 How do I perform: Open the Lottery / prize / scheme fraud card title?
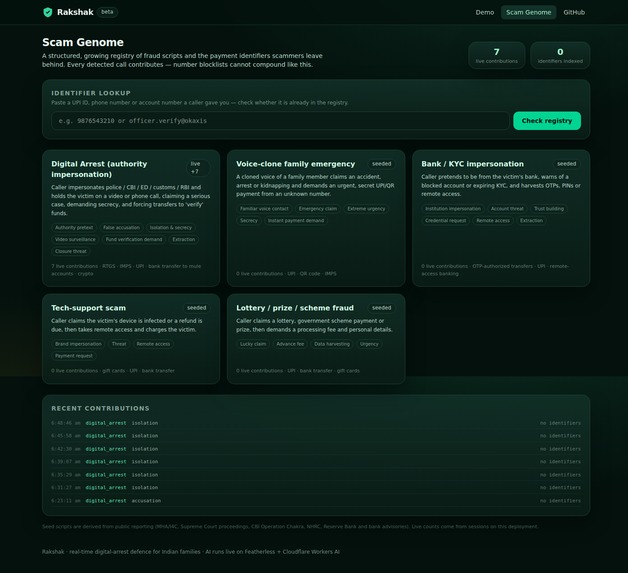pyautogui.click(x=295, y=308)
